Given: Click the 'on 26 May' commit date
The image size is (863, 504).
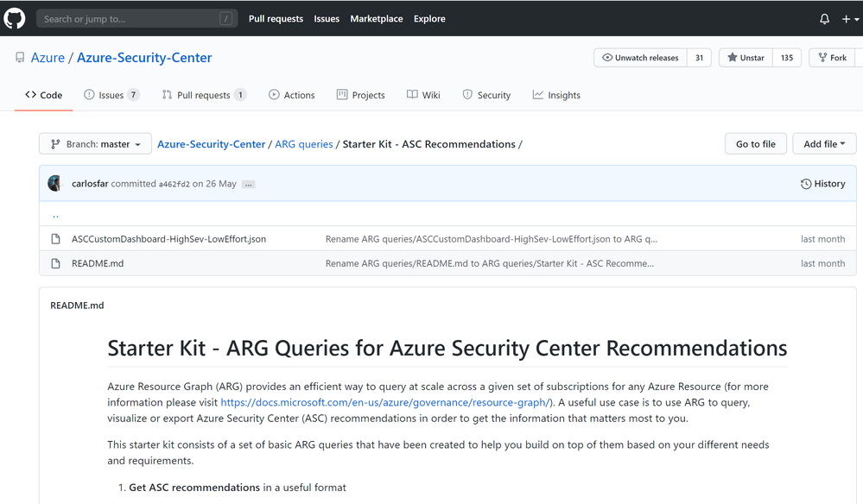Looking at the screenshot, I should coord(214,184).
